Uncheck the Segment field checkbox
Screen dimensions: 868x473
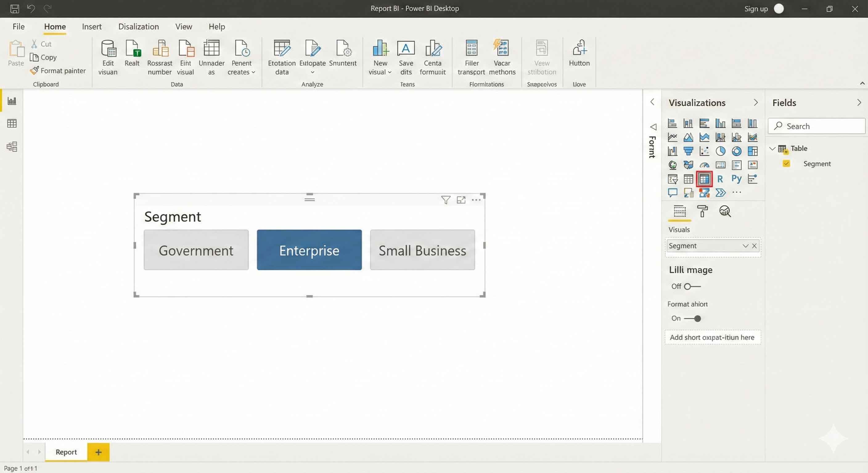point(786,164)
